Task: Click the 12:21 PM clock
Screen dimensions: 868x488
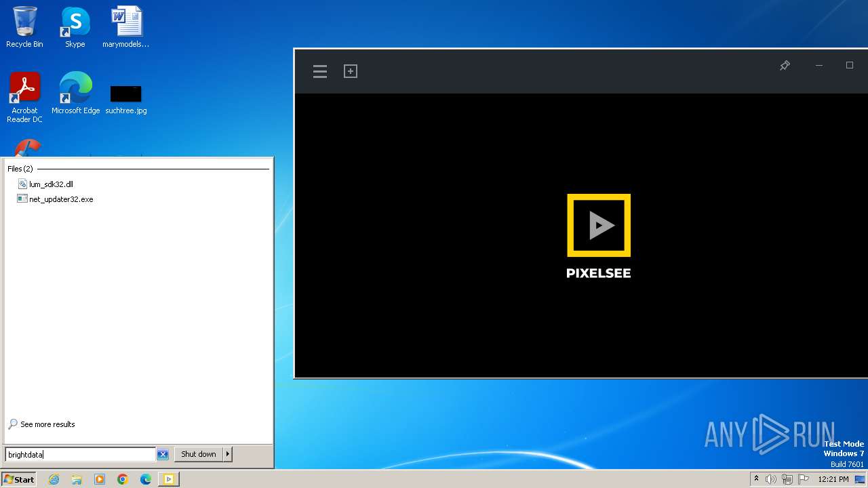Action: pyautogui.click(x=833, y=479)
